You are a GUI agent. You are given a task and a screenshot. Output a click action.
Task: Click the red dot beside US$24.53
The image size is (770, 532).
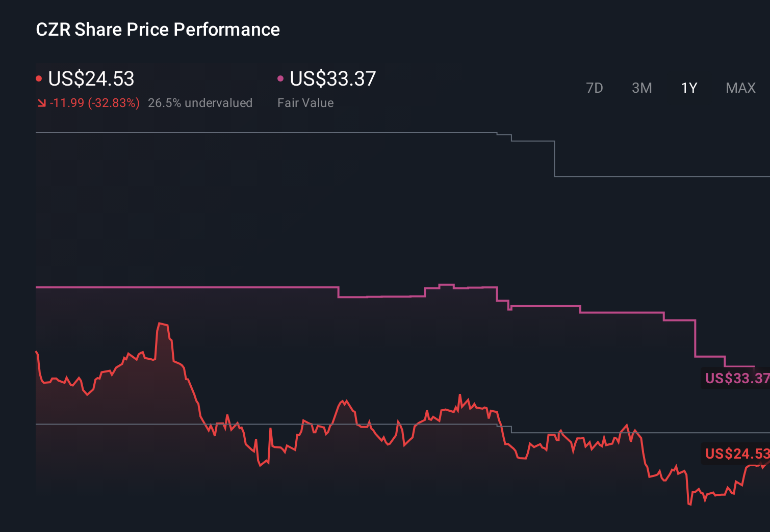(x=39, y=77)
